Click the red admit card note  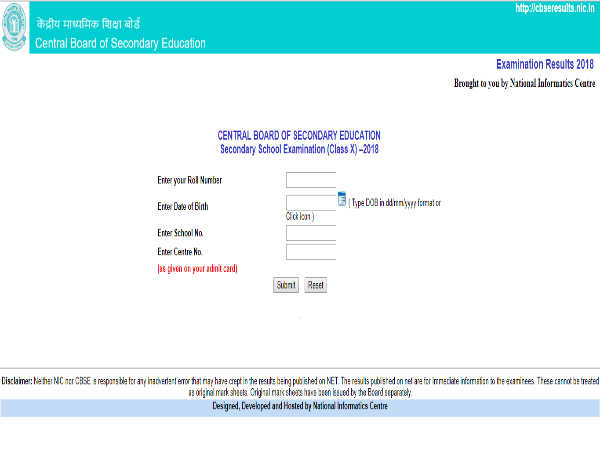(x=197, y=269)
